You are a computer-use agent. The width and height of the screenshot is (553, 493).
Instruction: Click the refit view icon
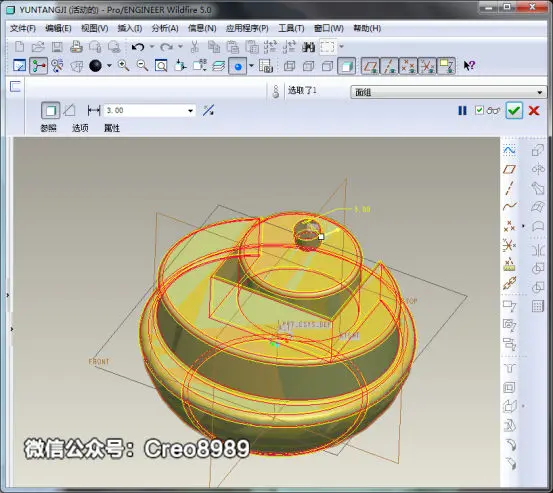point(161,66)
